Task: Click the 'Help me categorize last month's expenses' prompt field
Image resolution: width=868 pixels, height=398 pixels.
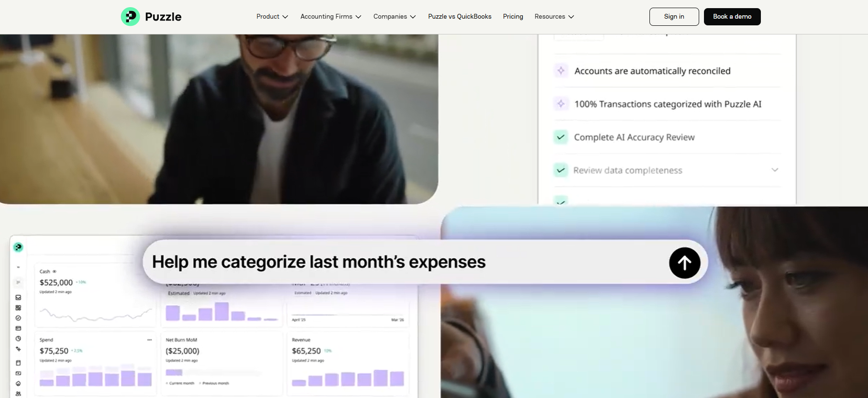Action: point(425,262)
